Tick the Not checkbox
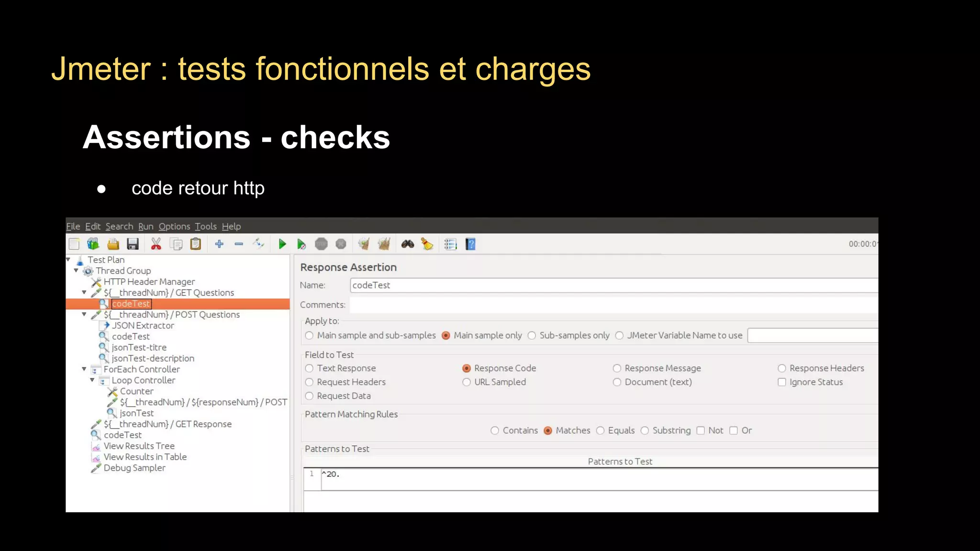980x551 pixels. 701,430
